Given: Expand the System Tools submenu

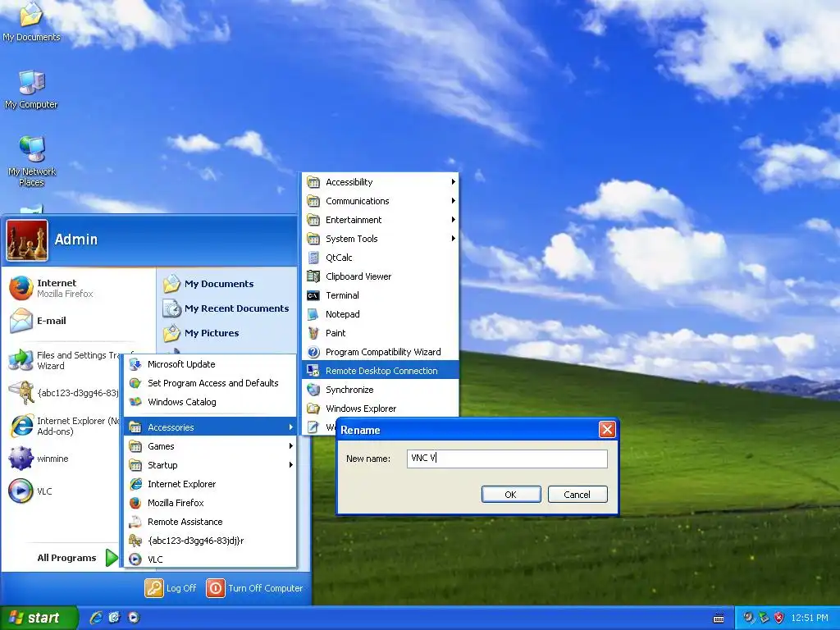Looking at the screenshot, I should tap(381, 239).
